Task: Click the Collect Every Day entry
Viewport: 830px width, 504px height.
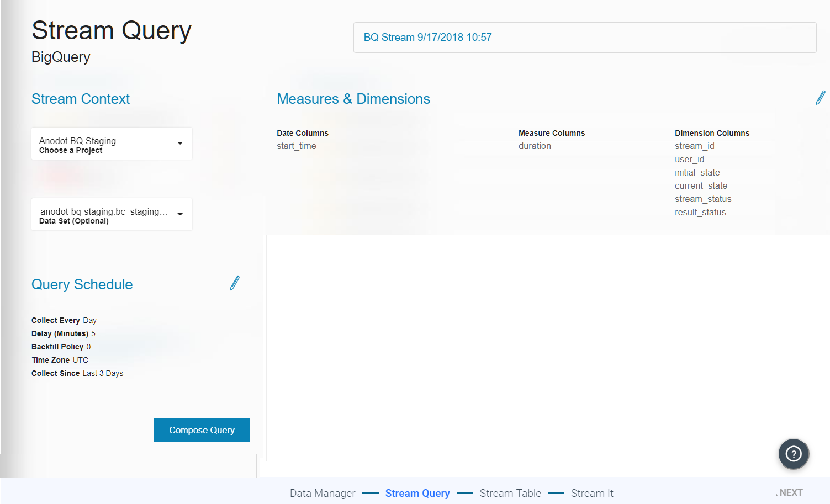Action: pyautogui.click(x=64, y=320)
